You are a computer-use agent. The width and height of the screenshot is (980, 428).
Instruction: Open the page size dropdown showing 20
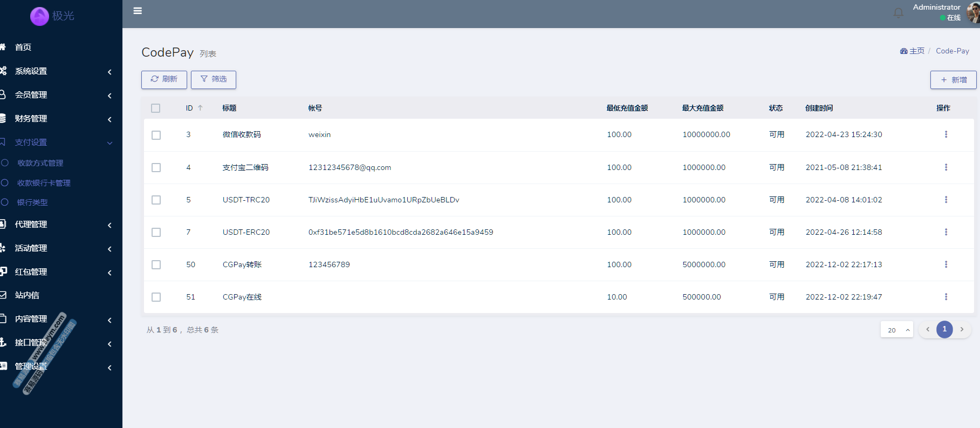[x=896, y=330]
